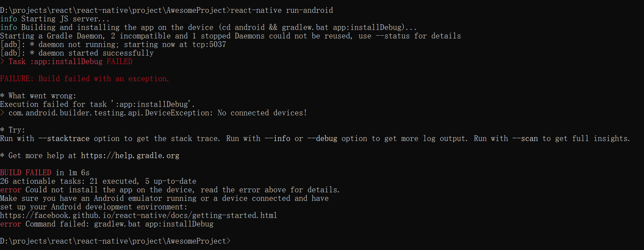The width and height of the screenshot is (644, 250).
Task: Click the '--status for details' text
Action: coord(418,36)
